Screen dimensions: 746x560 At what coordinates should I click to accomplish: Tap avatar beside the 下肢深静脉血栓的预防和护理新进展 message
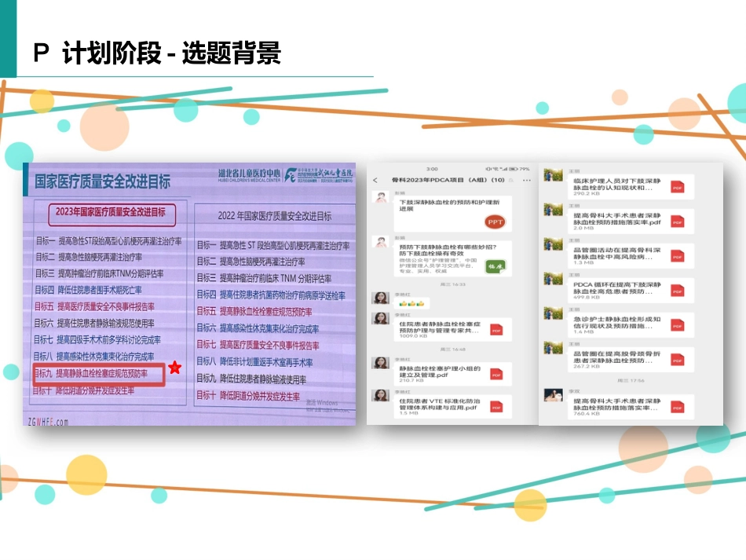coord(381,196)
